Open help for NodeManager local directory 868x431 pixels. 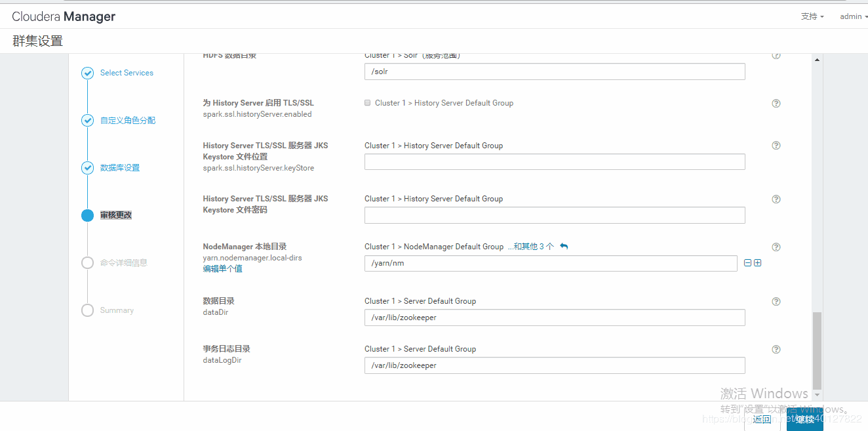(x=776, y=247)
